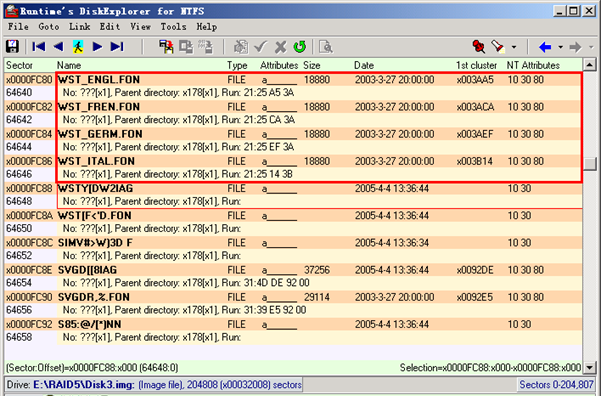This screenshot has height=396, width=601.
Task: Click the Name column header
Action: point(69,65)
